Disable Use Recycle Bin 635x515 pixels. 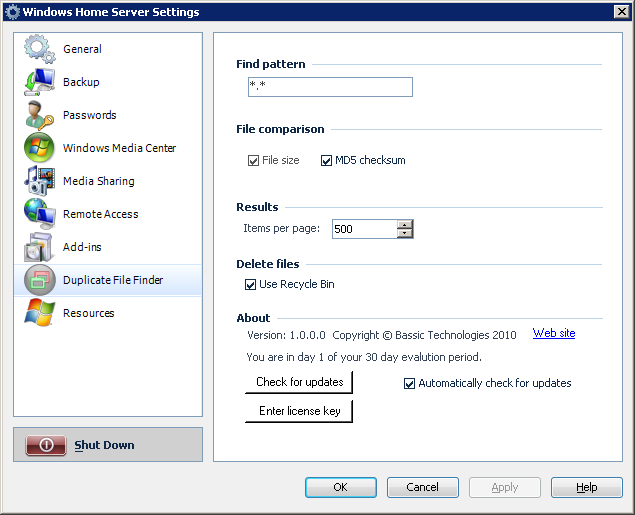250,285
